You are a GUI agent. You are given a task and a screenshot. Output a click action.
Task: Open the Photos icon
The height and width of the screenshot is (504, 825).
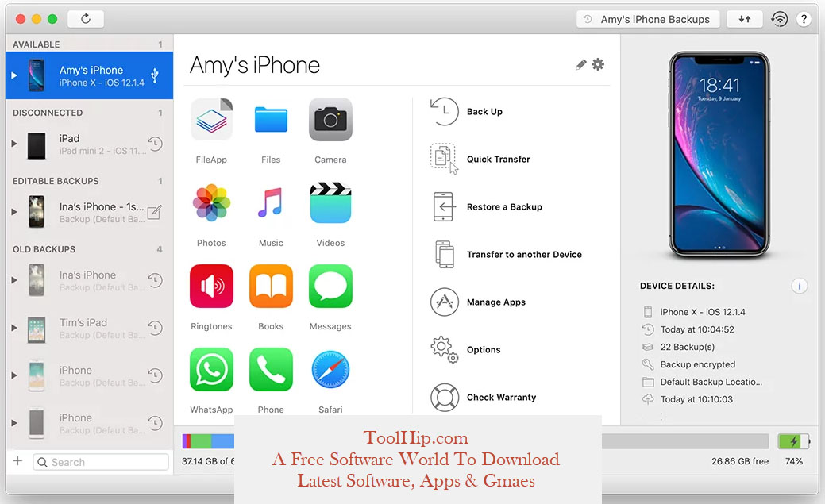click(x=211, y=202)
